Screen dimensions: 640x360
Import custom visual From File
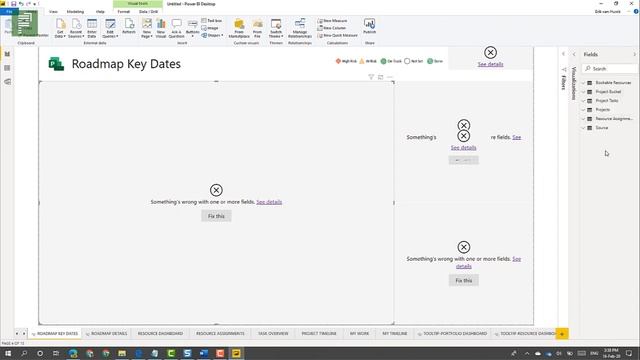[x=257, y=28]
